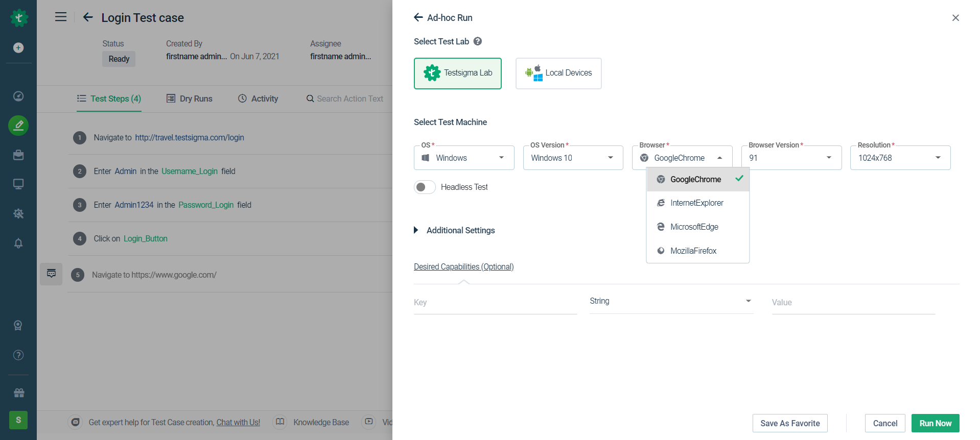Open the Browser Version dropdown
The height and width of the screenshot is (440, 980).
[x=791, y=158]
